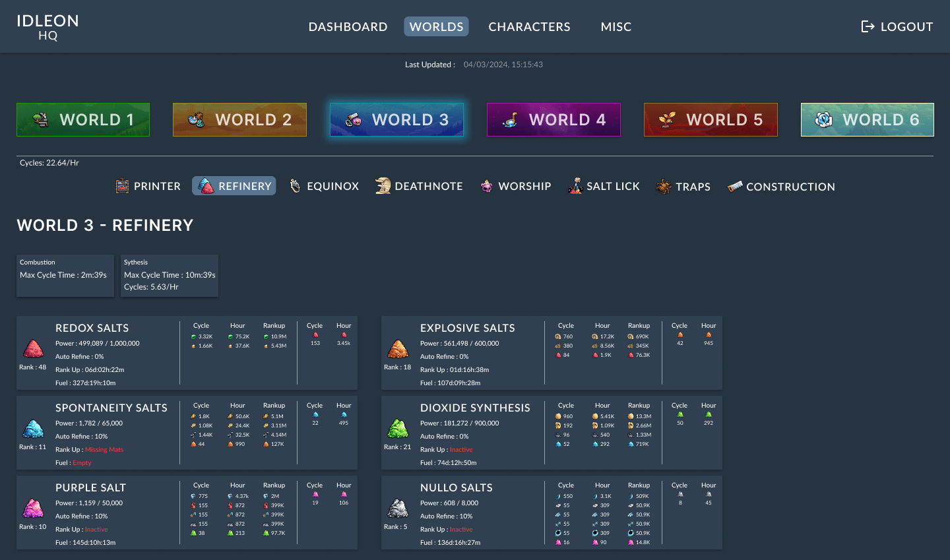Open the Characters menu
The image size is (950, 560).
point(529,26)
